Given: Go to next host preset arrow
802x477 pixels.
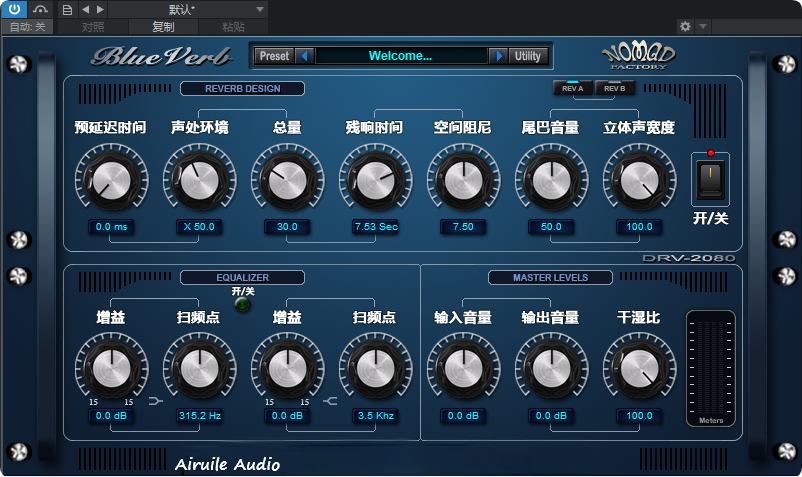Looking at the screenshot, I should (100, 9).
